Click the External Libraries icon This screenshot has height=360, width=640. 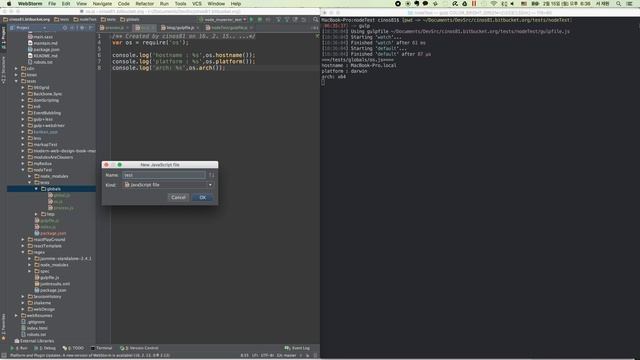coord(17,341)
